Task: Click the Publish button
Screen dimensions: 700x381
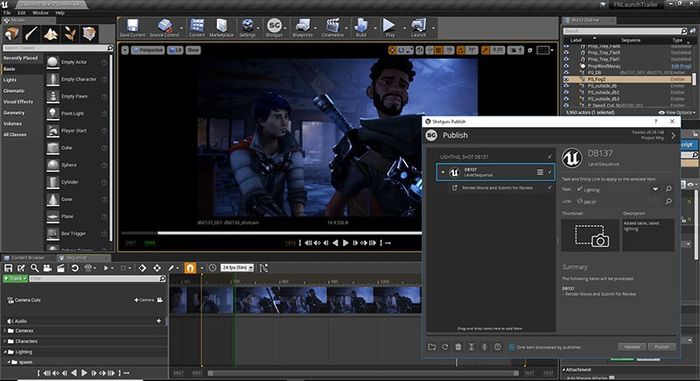Action: (x=662, y=347)
